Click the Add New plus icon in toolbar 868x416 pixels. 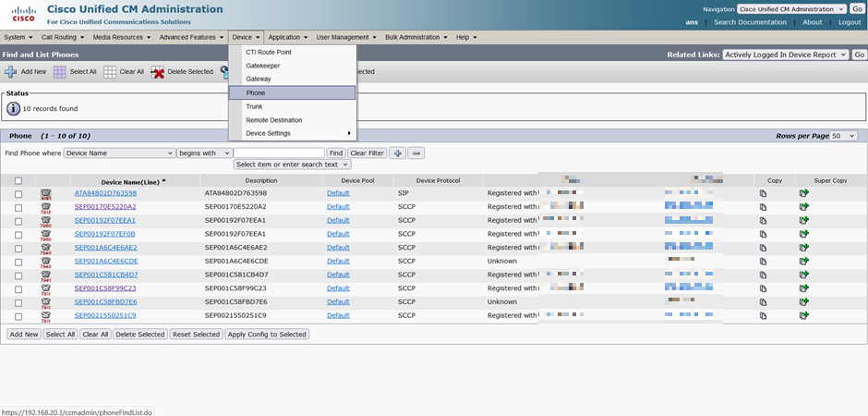click(x=10, y=72)
